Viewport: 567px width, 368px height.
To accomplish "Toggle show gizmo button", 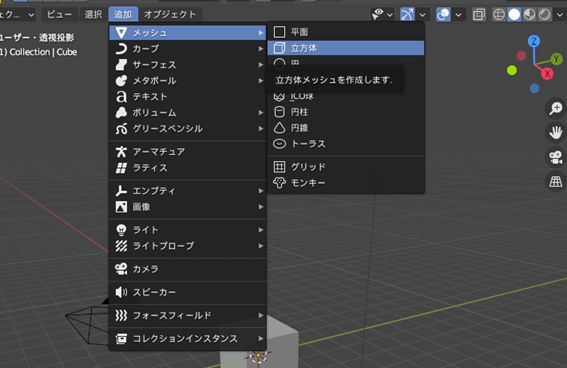I will tap(407, 14).
